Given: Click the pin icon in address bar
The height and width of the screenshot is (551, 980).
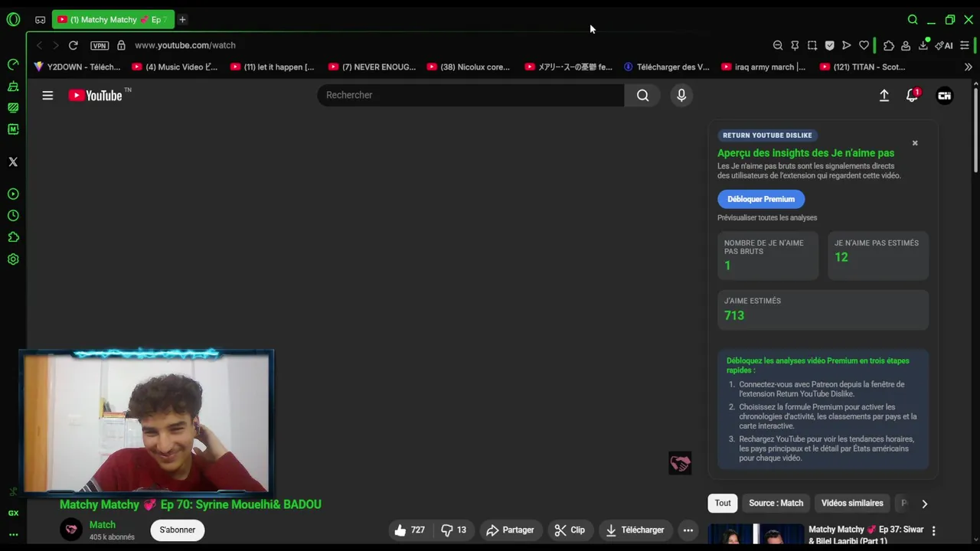Looking at the screenshot, I should coord(795,45).
